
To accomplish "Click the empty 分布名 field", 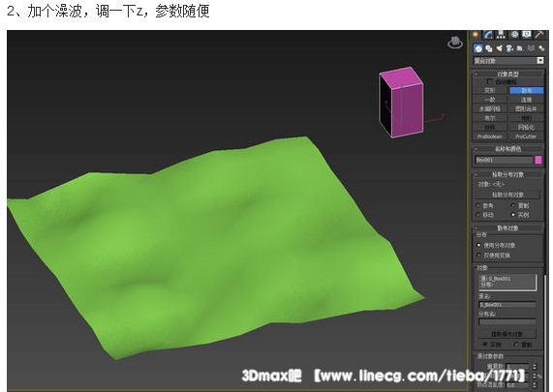I will 507,322.
